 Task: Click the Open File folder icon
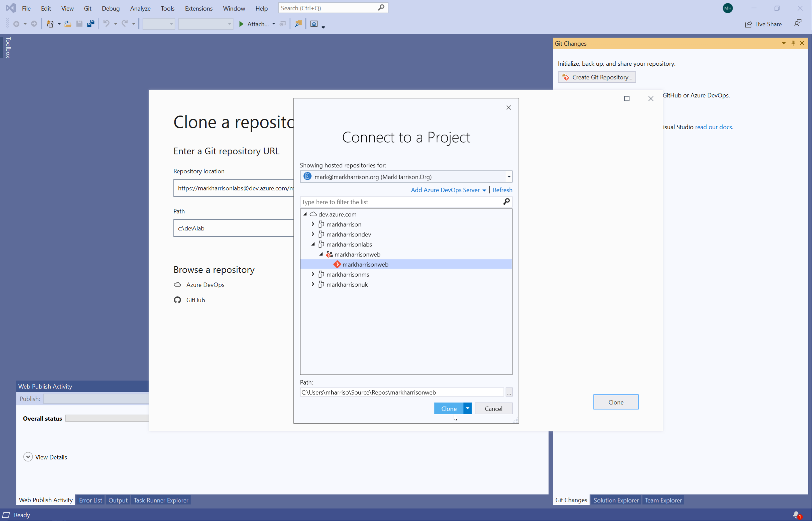coord(68,24)
